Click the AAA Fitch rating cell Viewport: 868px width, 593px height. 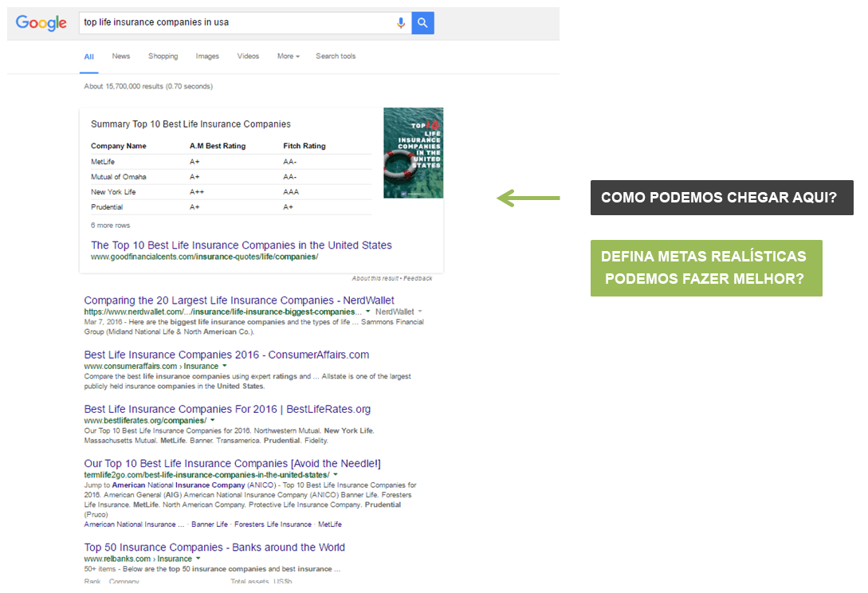point(291,191)
